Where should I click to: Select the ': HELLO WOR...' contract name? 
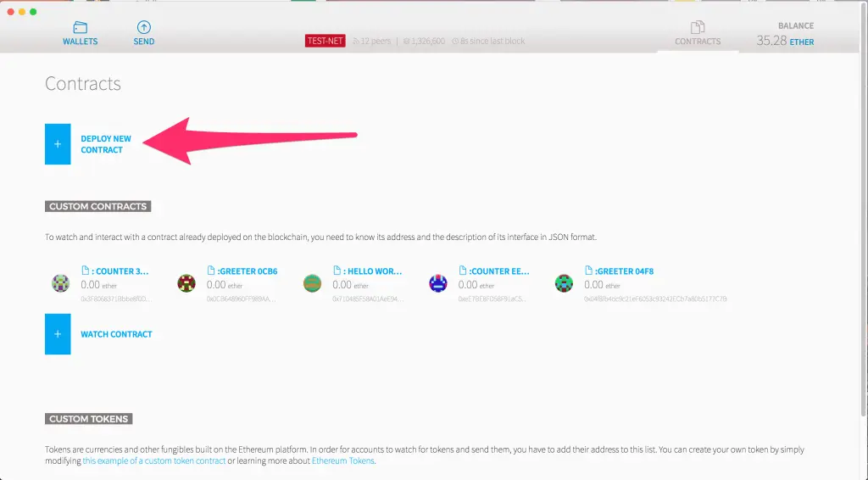(x=373, y=271)
